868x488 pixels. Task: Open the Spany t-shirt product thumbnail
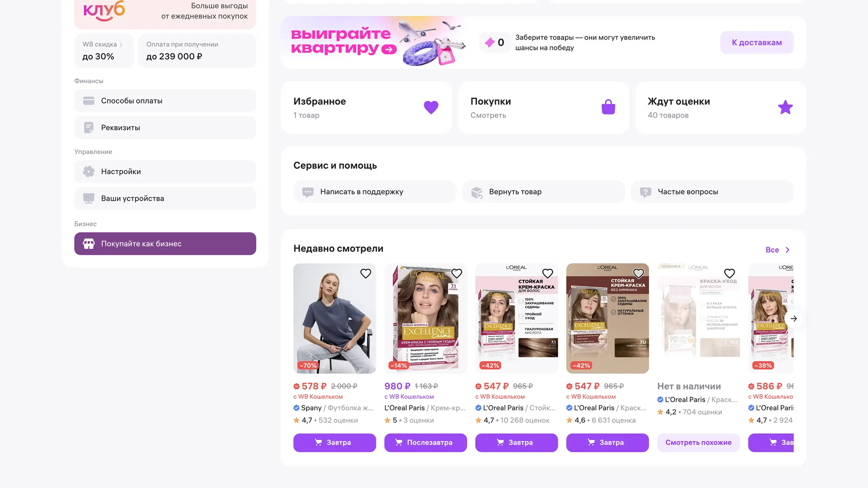[335, 318]
